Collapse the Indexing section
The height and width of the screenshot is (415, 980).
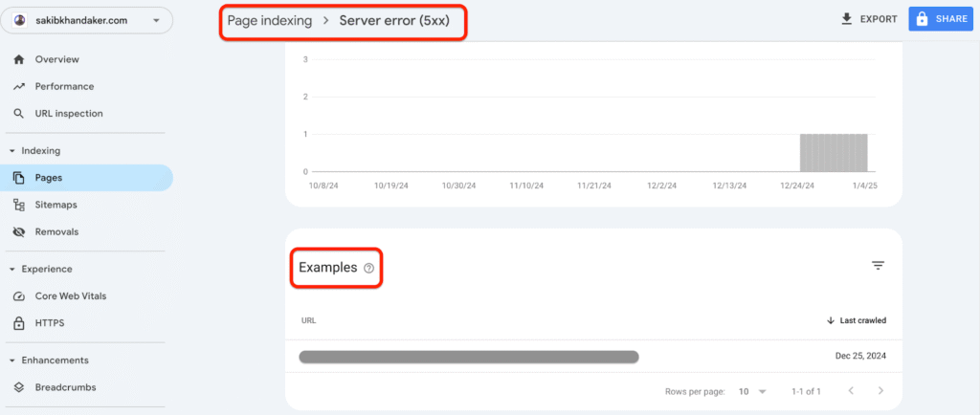pyautogui.click(x=12, y=151)
